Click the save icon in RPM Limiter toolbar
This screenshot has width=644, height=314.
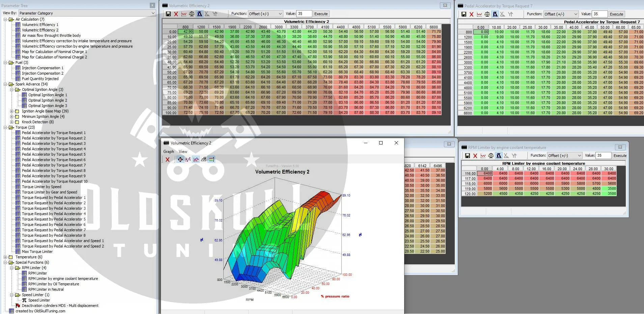pyautogui.click(x=467, y=156)
